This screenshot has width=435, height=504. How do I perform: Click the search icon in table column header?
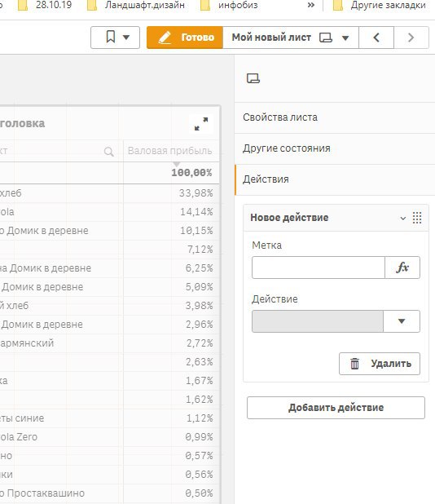click(x=109, y=152)
